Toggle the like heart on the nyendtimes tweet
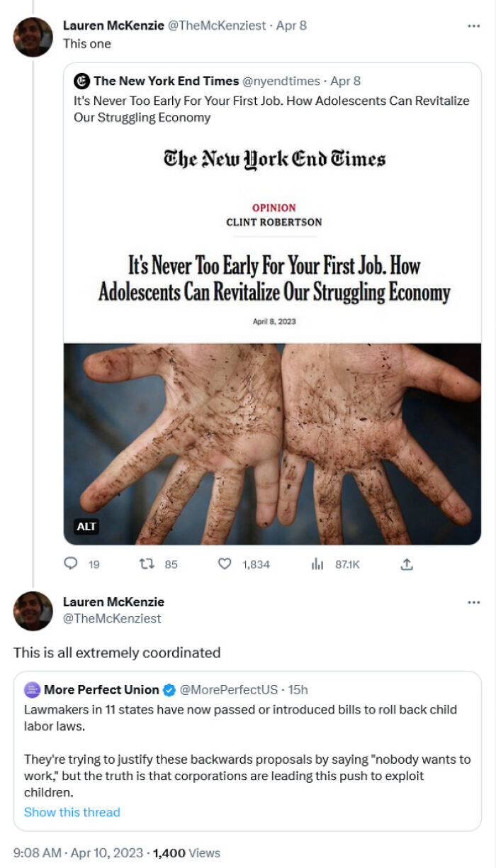496x868 pixels. pyautogui.click(x=224, y=564)
